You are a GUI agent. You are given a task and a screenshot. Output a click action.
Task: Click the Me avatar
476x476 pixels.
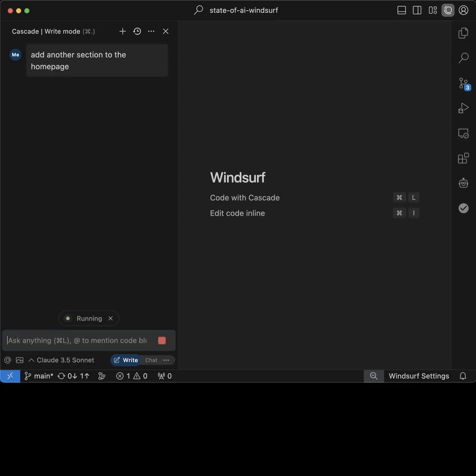tap(15, 55)
